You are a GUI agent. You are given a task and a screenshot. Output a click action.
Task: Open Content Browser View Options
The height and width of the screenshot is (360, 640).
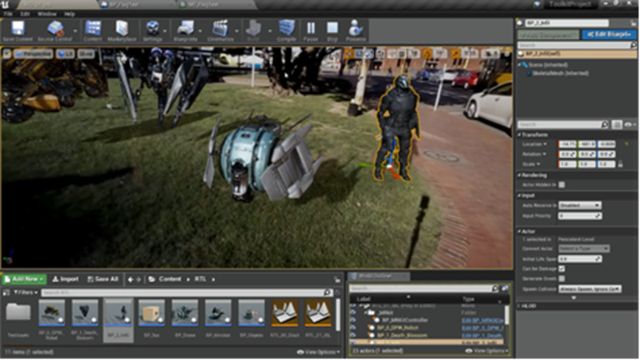point(319,352)
